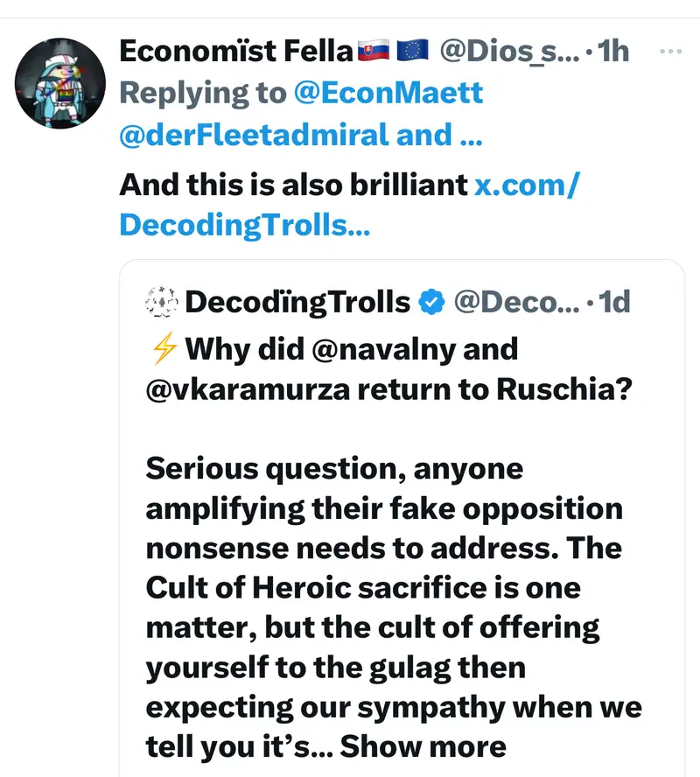Click the blue verified badge beside DecodingTrolls
The height and width of the screenshot is (777, 700).
pyautogui.click(x=431, y=303)
